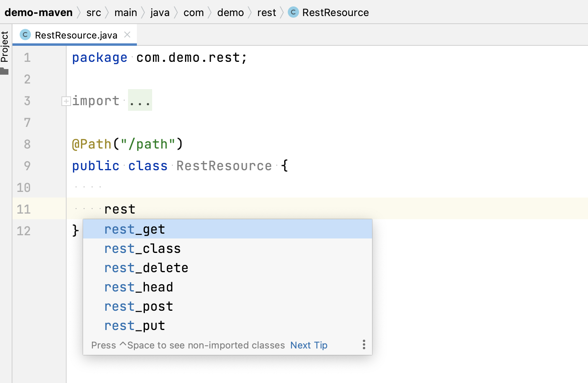Choose rest_head completion suggestion
Image resolution: width=588 pixels, height=383 pixels.
(x=228, y=287)
